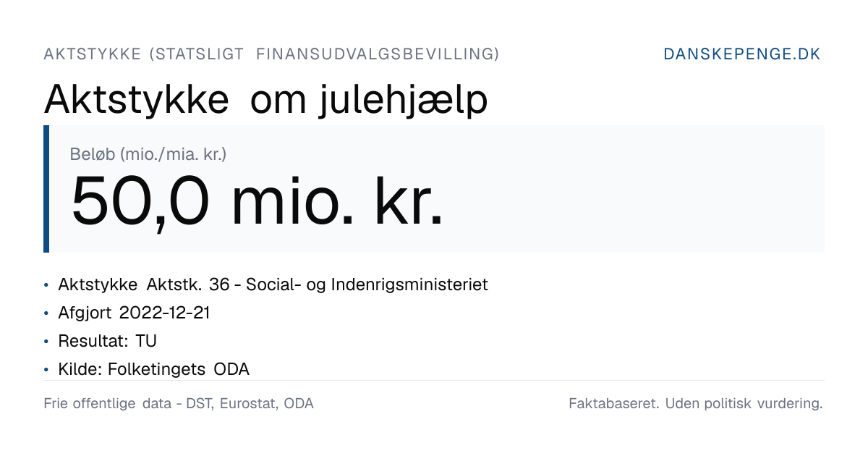Screen dimensions: 868x456
Task: Click the 50,0 mio. kr. amount
Action: pyautogui.click(x=257, y=201)
